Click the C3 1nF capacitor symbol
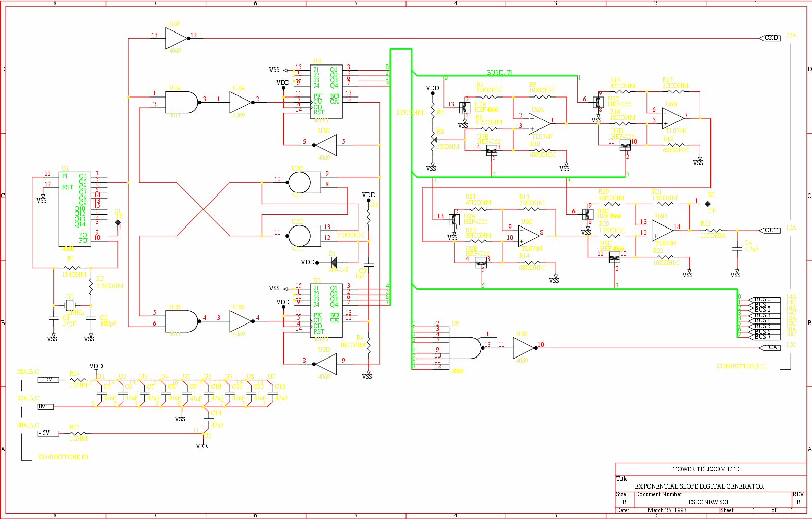The width and height of the screenshot is (812, 519). click(369, 265)
